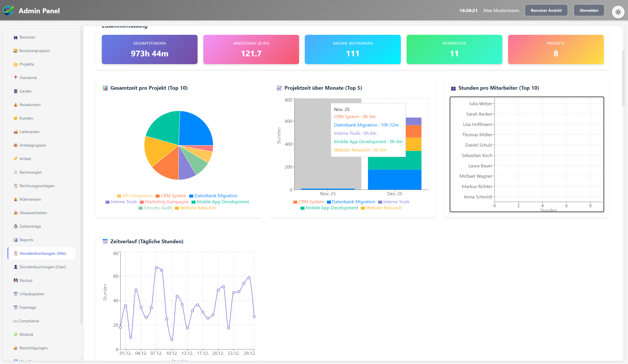Hide Interne Tools in monthly bar chart legend

393,202
